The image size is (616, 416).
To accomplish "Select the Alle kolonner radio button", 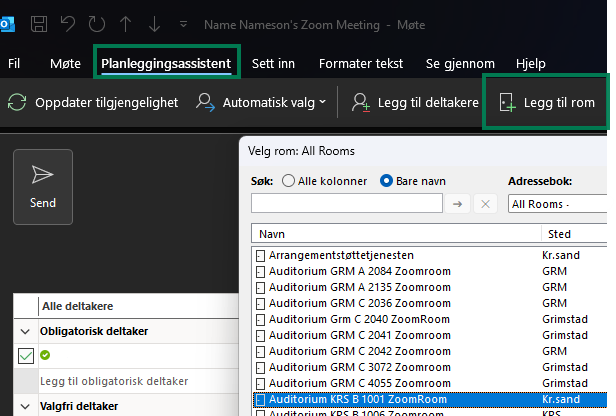I will tap(288, 181).
